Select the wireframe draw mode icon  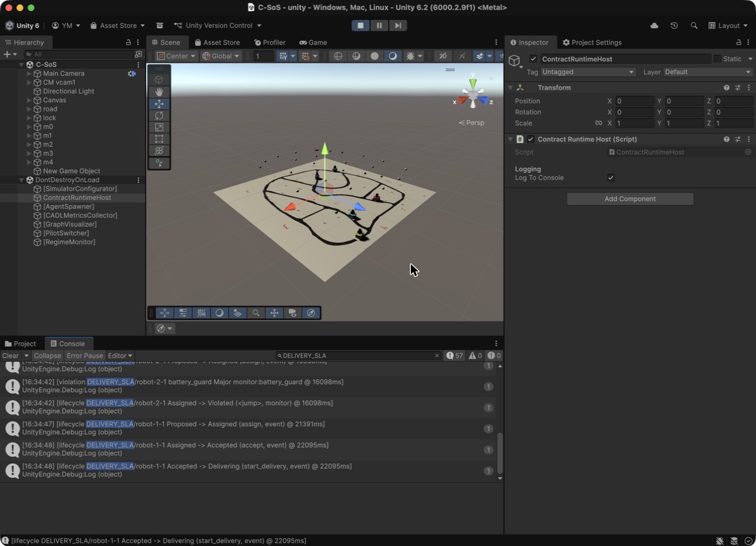[x=338, y=56]
